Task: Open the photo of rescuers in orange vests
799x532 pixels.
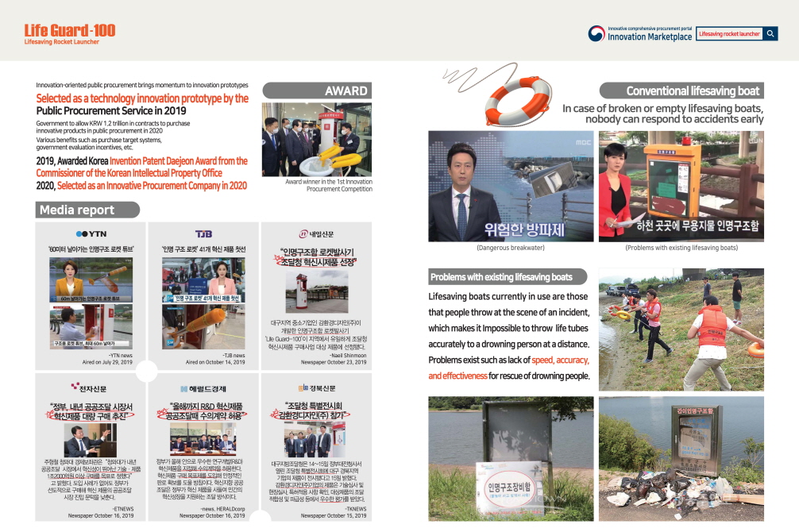Action: [x=681, y=330]
